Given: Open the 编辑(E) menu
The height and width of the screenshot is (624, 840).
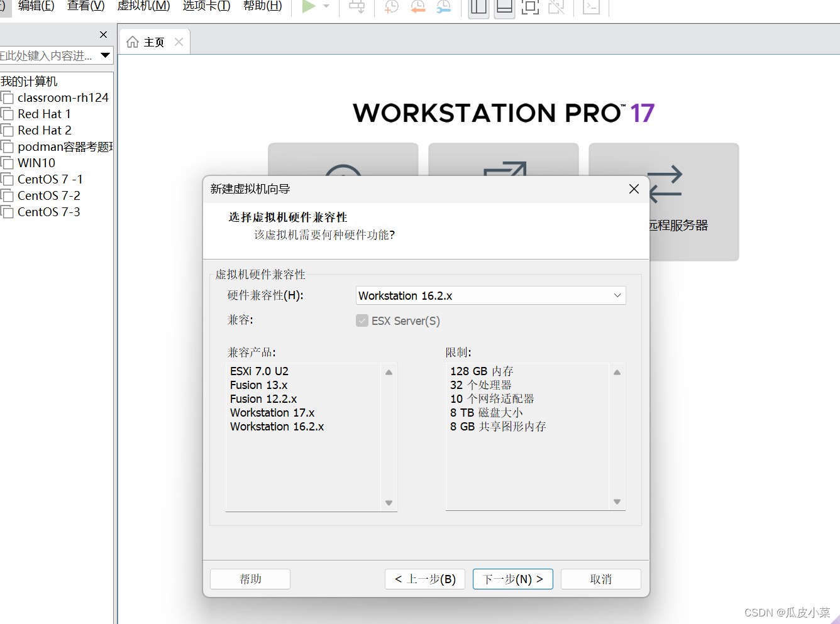Looking at the screenshot, I should click(36, 6).
